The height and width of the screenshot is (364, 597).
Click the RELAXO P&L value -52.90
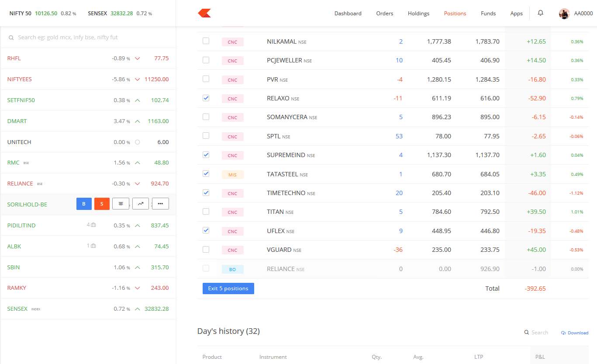click(x=537, y=98)
